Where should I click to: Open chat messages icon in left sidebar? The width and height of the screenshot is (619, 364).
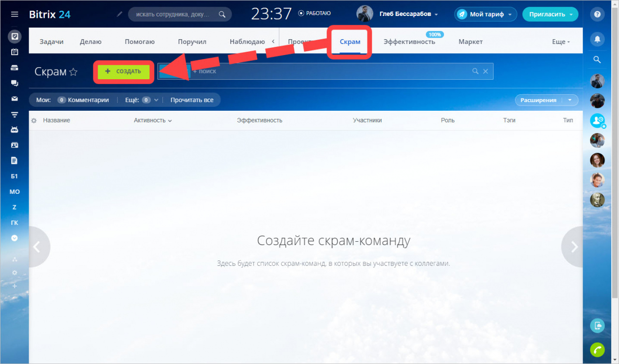coord(15,83)
